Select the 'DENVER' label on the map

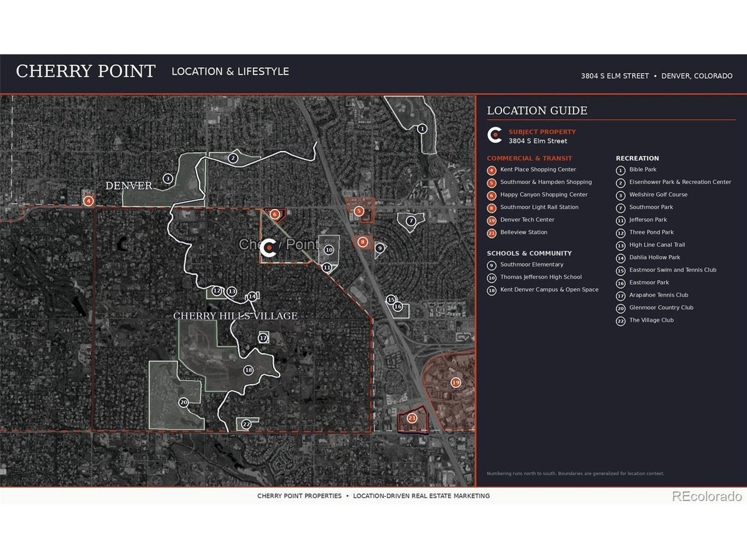point(129,186)
